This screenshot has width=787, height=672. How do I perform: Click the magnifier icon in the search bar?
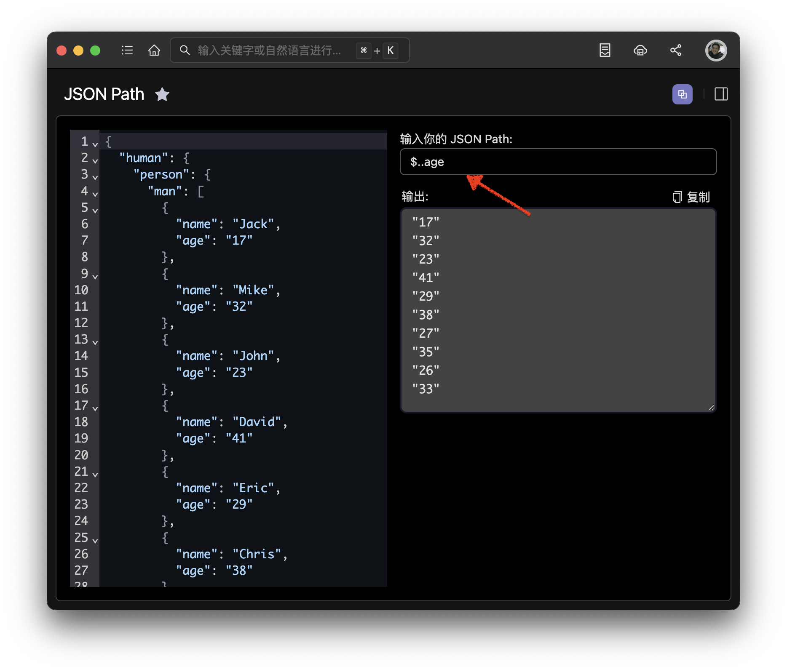(185, 50)
